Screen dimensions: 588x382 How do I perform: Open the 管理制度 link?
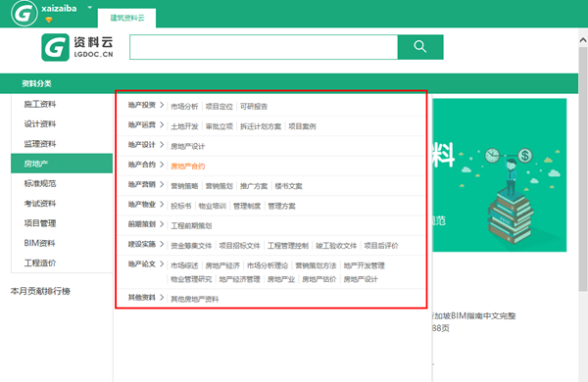click(x=247, y=206)
